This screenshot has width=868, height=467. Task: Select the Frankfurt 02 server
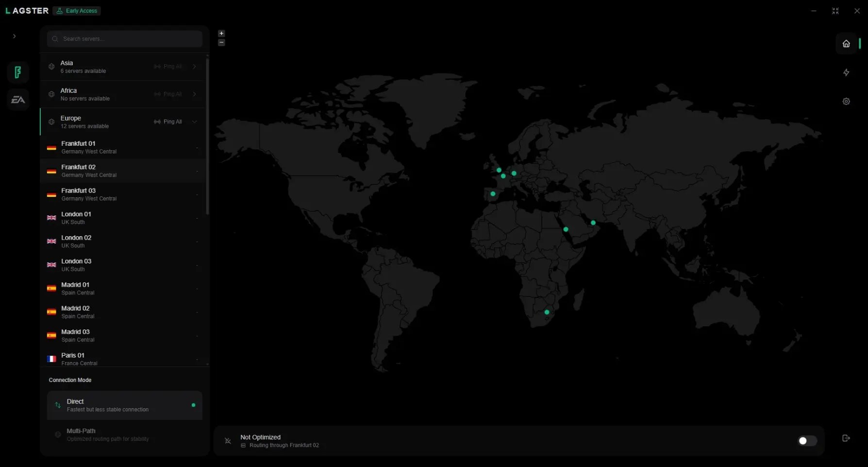click(123, 171)
